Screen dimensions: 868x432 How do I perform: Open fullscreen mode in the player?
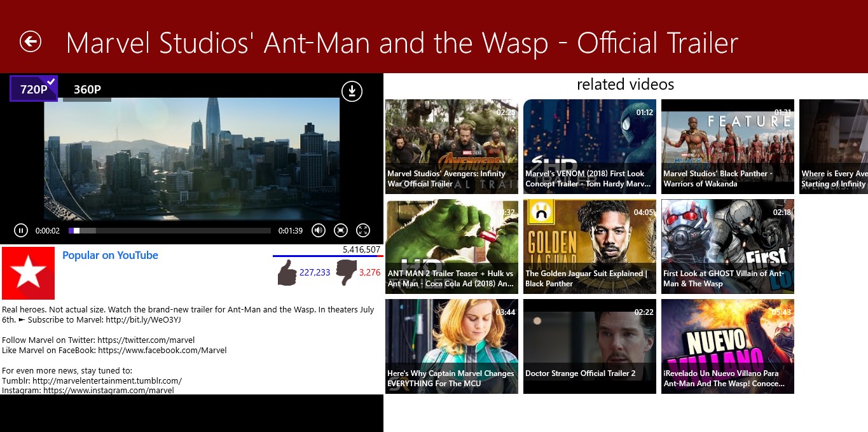pos(363,230)
